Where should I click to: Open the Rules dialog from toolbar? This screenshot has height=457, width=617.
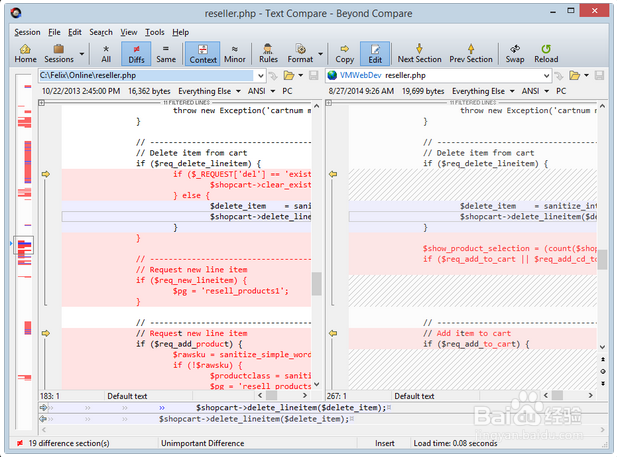[x=268, y=54]
